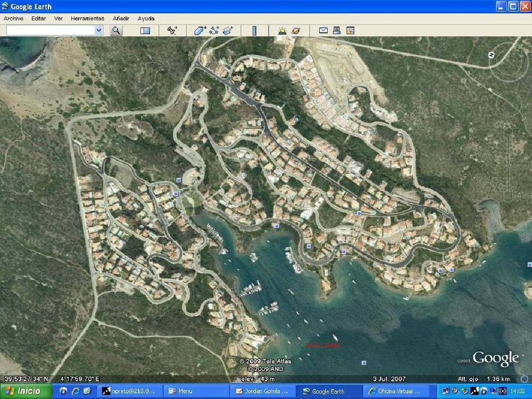Click the email envelope icon

pos(323,31)
